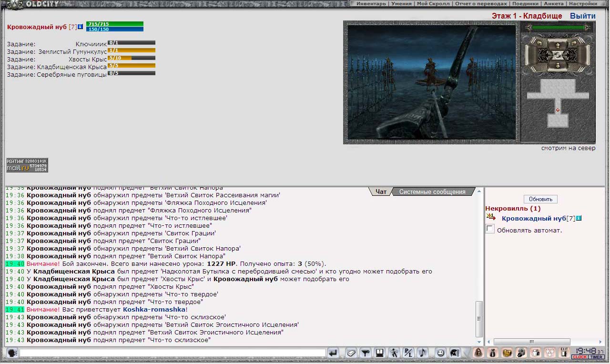This screenshot has width=610, height=364.
Task: Click the hand with coin icon
Action: (521, 353)
